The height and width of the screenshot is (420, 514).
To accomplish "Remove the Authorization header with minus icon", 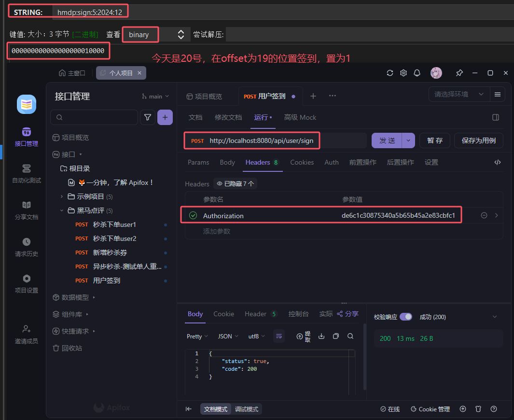I will 484,215.
